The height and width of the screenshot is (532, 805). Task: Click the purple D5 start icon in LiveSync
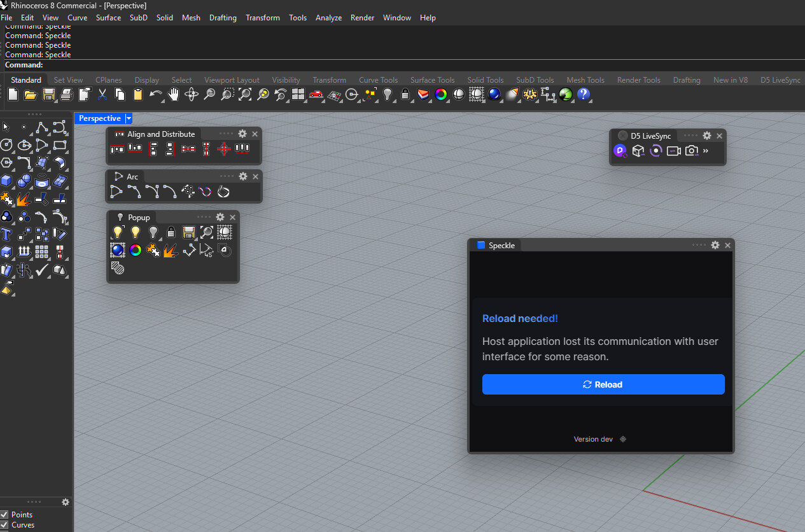[x=620, y=151]
